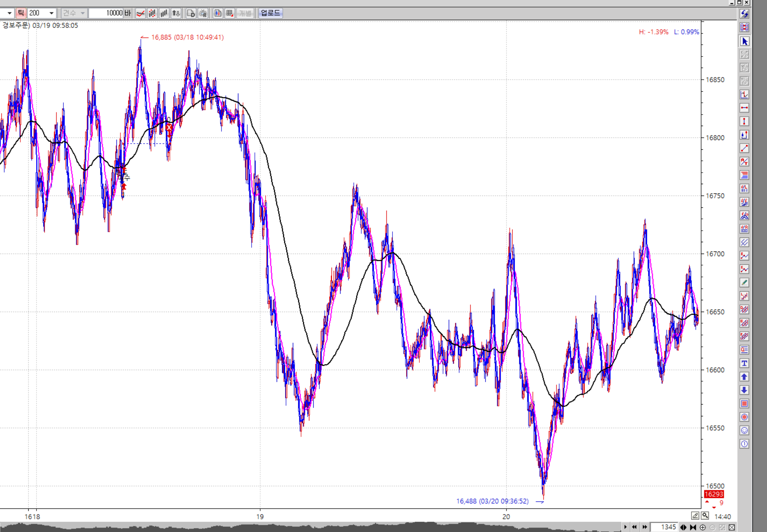Select the arrow pointer tool in right toolbar
This screenshot has width=767, height=532.
(744, 41)
